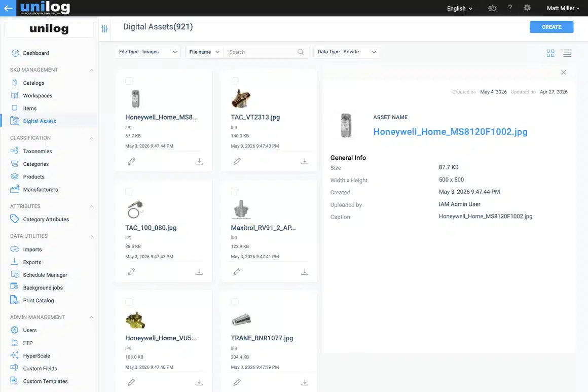Open the File name search-by dropdown
Screen dimensions: 588x392
tap(204, 52)
